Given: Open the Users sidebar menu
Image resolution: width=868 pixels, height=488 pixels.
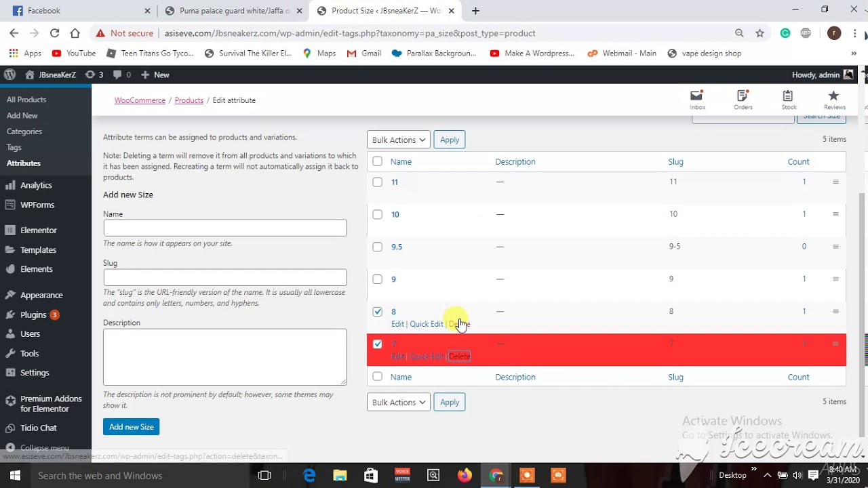Looking at the screenshot, I should click(30, 334).
